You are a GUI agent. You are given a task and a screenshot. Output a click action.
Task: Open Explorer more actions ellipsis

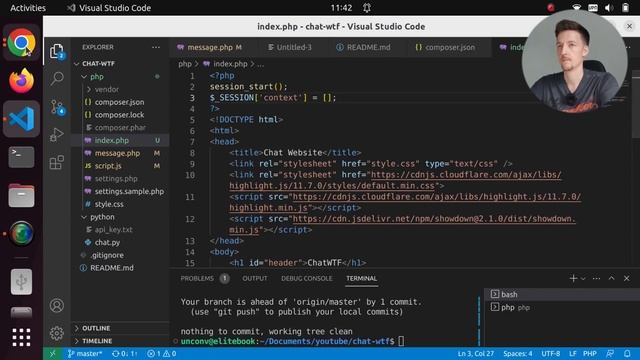coord(156,47)
